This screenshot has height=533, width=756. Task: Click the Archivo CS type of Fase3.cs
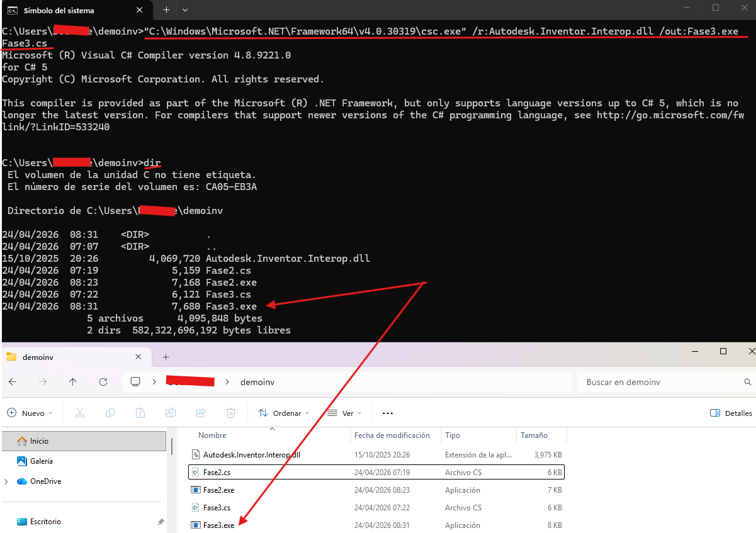(x=463, y=507)
